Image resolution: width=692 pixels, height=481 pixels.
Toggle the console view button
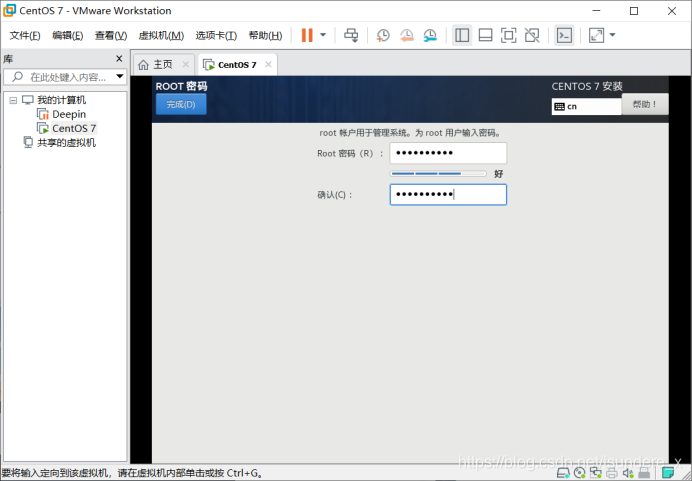pyautogui.click(x=564, y=35)
